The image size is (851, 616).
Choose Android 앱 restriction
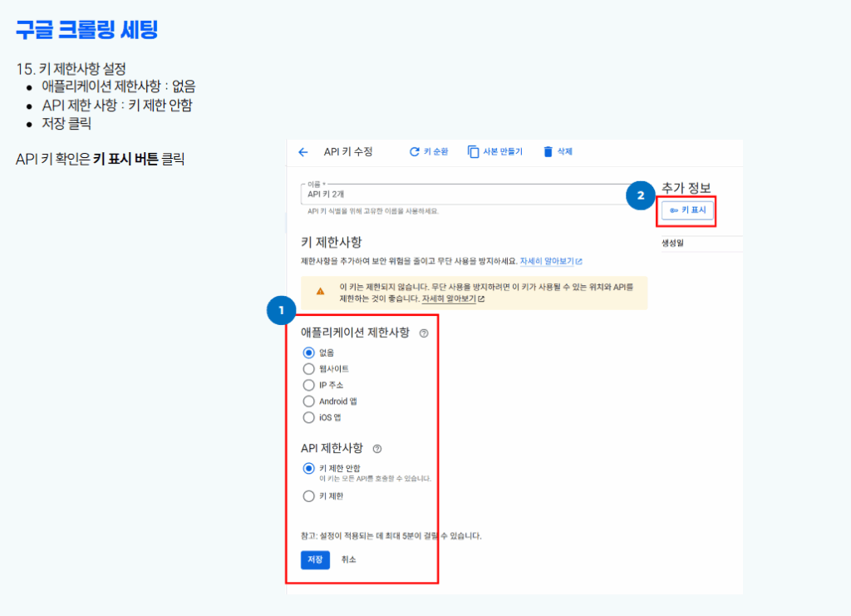coord(307,401)
